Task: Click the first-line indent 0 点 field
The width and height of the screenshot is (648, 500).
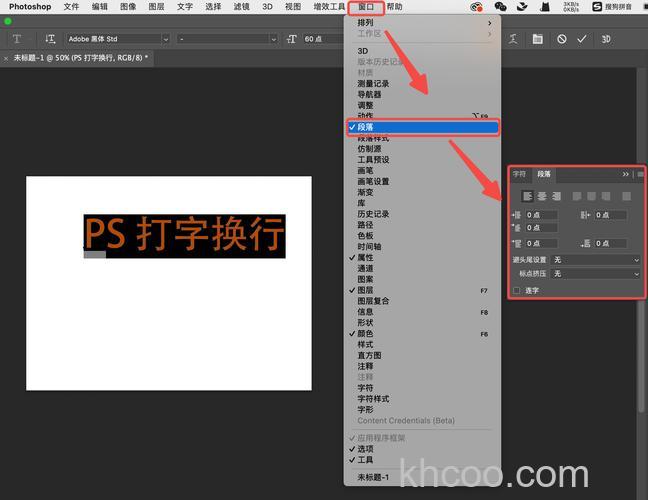Action: pyautogui.click(x=542, y=228)
